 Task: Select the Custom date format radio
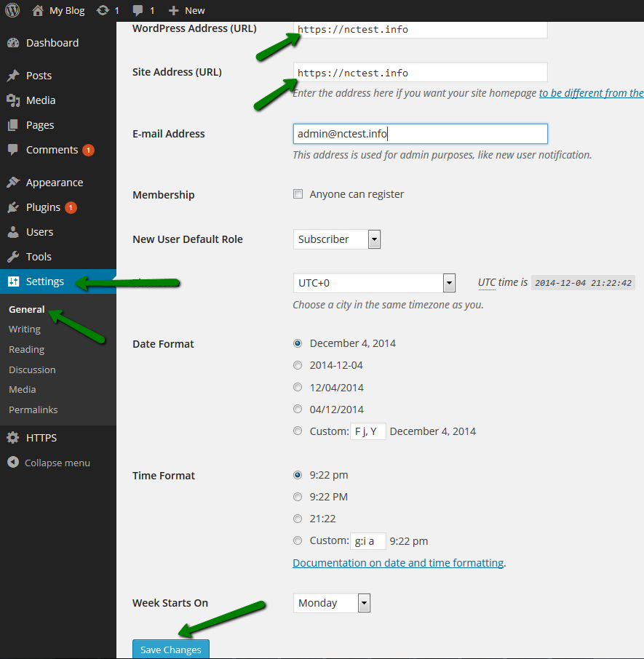[x=298, y=431]
